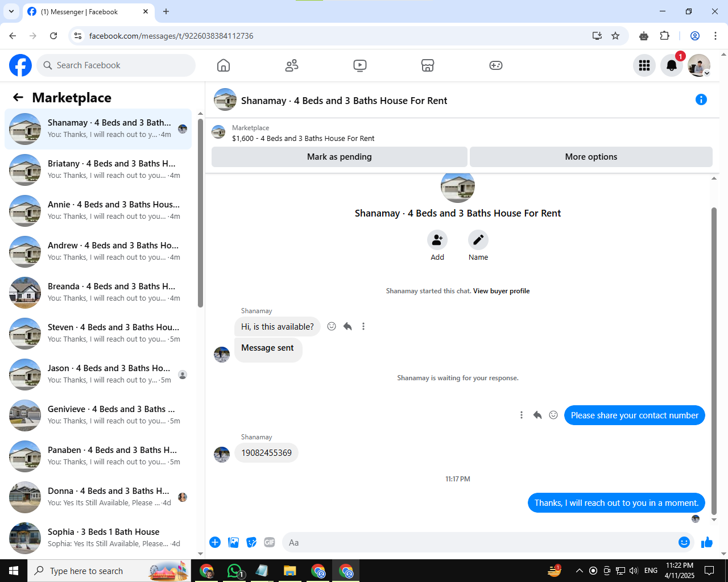
Task: Open conversation information panel icon
Action: click(701, 100)
